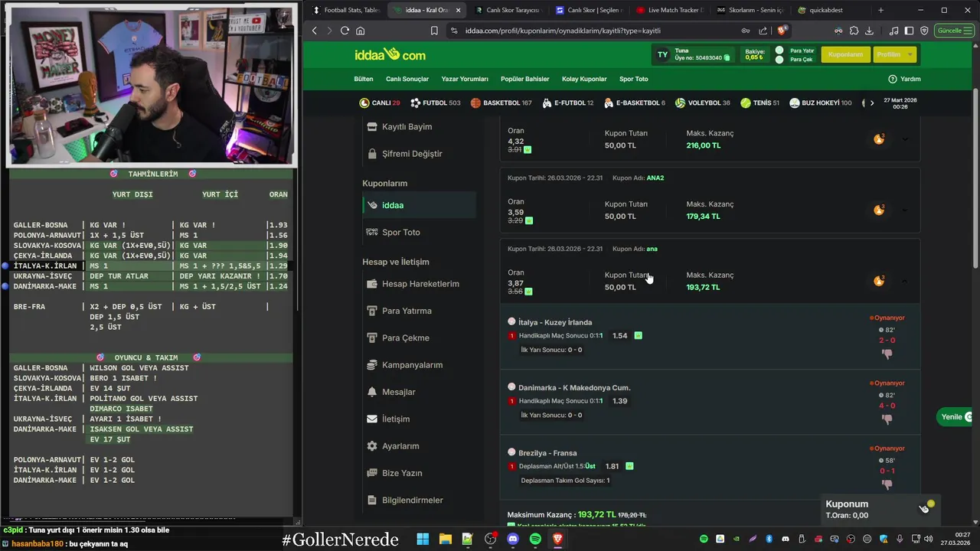Open the Güncelle browser menu button
The width and height of the screenshot is (980, 551).
pos(953,31)
